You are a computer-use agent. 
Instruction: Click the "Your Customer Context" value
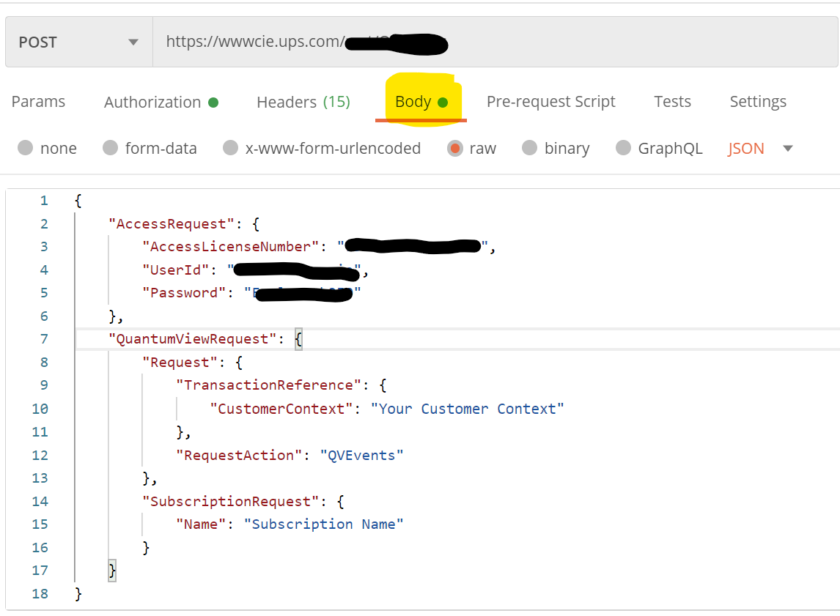click(x=467, y=409)
